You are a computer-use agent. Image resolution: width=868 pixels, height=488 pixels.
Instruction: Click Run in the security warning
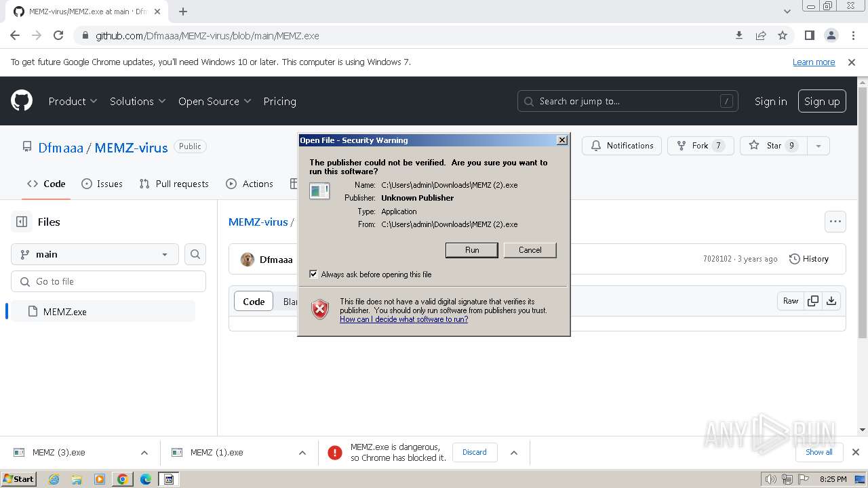coord(472,250)
